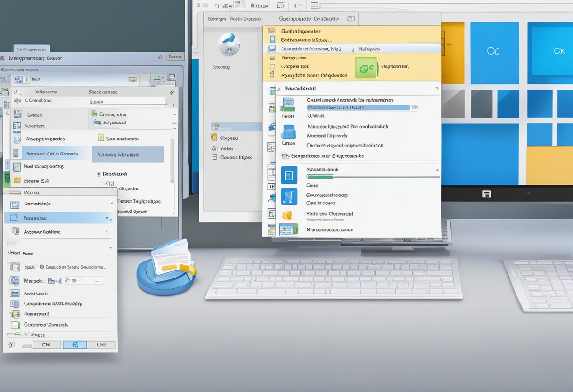
Task: Click the green icon in the yellow menu
Action: [366, 67]
